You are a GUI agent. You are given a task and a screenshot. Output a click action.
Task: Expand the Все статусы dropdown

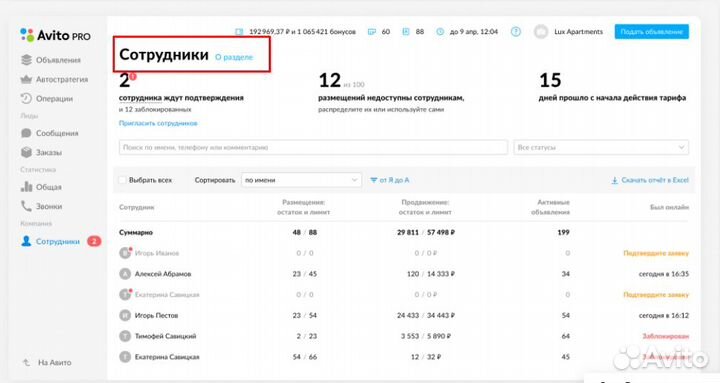[x=601, y=147]
